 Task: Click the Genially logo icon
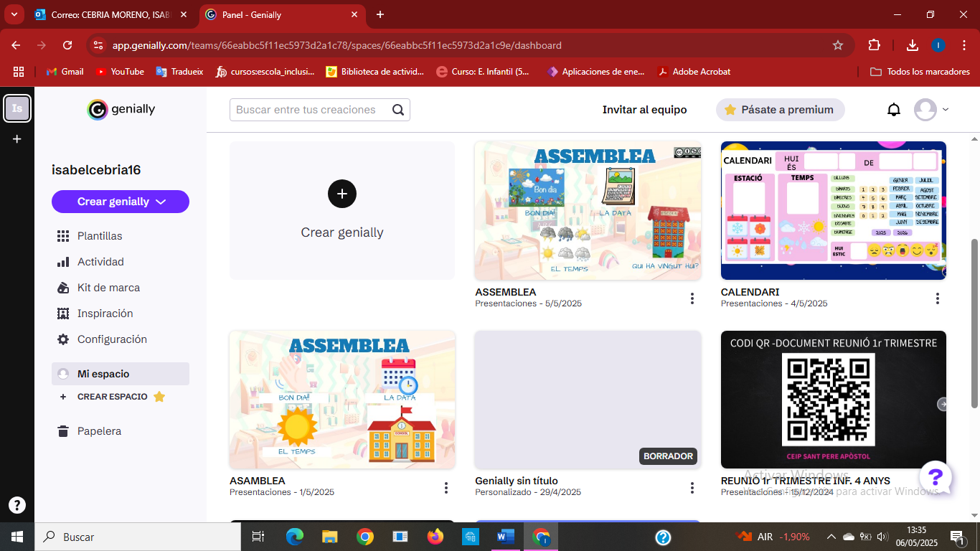click(x=97, y=110)
